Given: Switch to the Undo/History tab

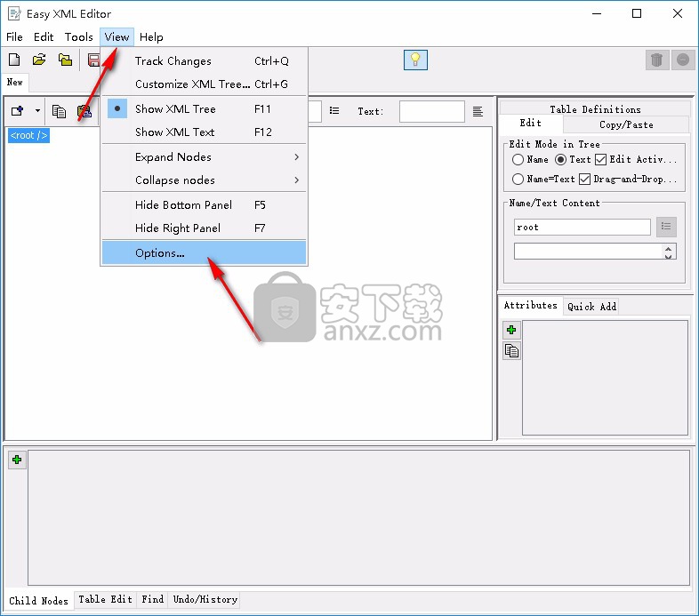Looking at the screenshot, I should click(x=205, y=599).
